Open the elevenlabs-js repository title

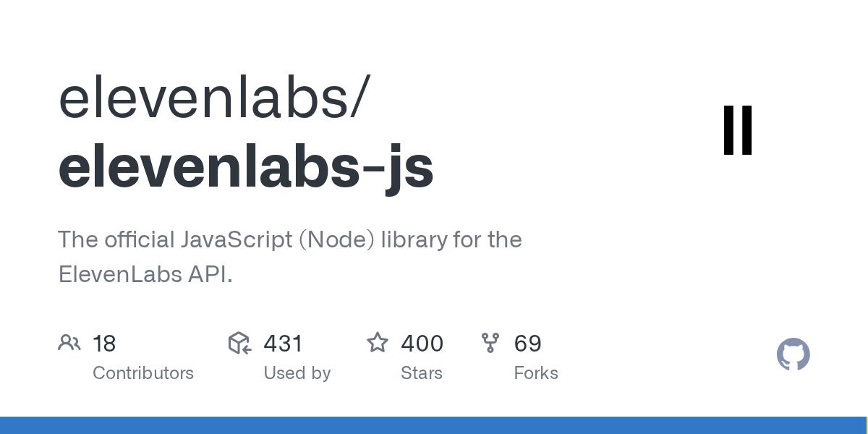coord(246,166)
